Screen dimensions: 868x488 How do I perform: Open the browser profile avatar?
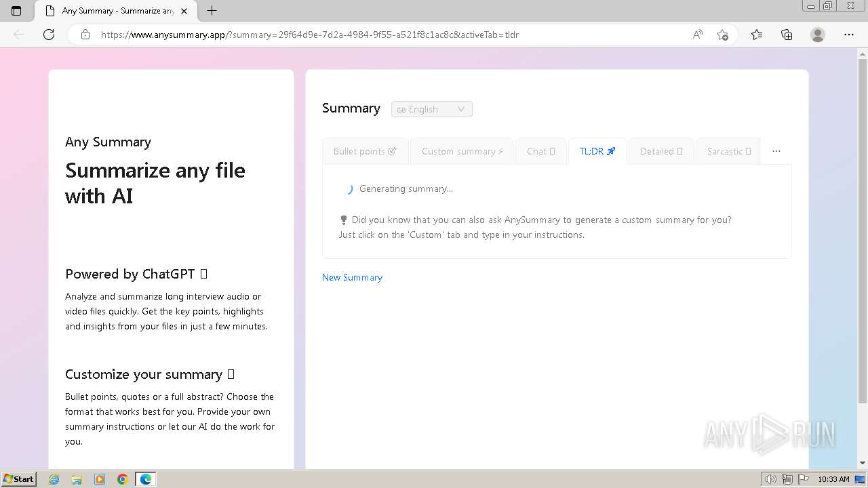click(x=818, y=35)
